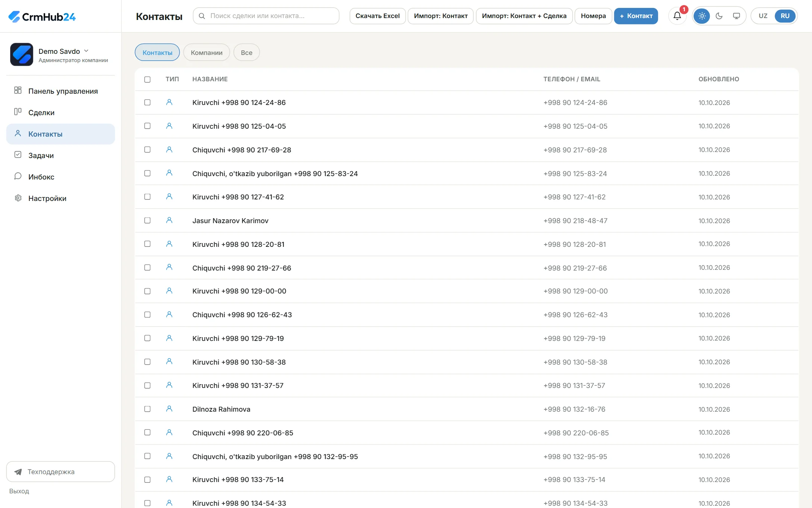Switch to dark theme moon icon
The height and width of the screenshot is (508, 812).
click(x=719, y=16)
